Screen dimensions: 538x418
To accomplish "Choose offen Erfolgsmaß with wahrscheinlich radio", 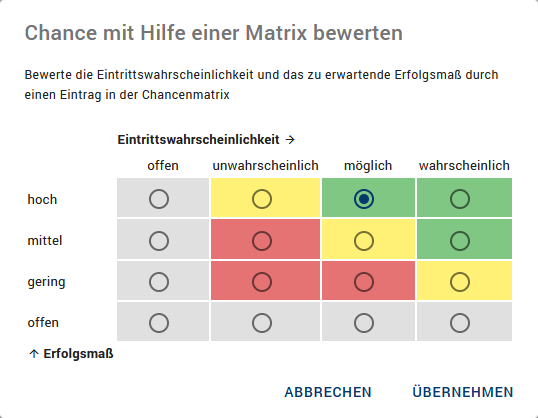I will (x=460, y=323).
